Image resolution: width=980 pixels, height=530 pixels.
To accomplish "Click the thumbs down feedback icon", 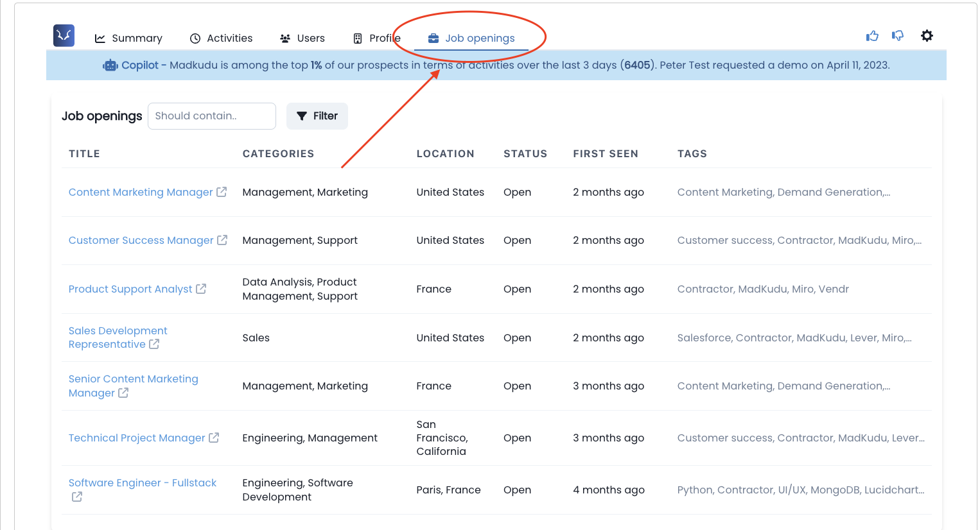I will point(898,36).
